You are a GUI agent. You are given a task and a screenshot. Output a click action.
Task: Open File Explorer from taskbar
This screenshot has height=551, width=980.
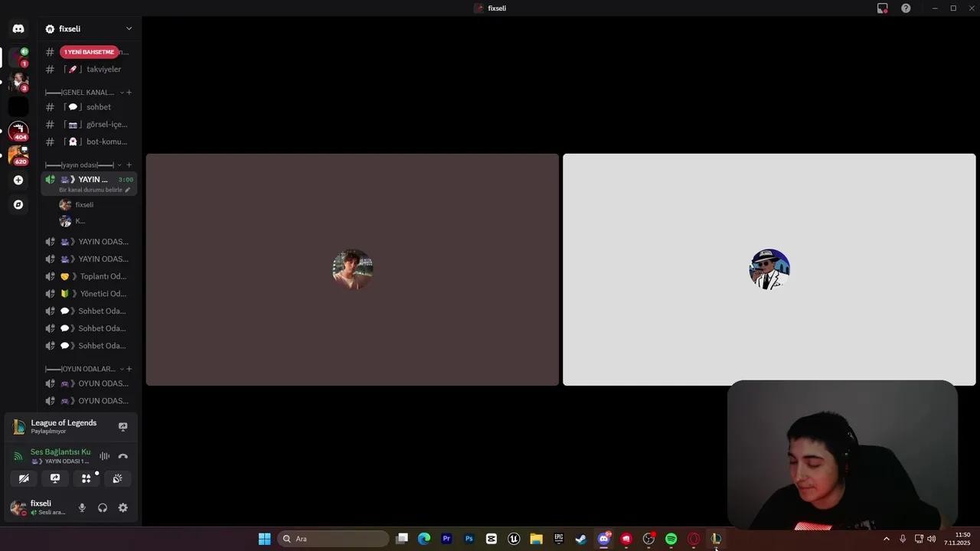click(x=536, y=539)
